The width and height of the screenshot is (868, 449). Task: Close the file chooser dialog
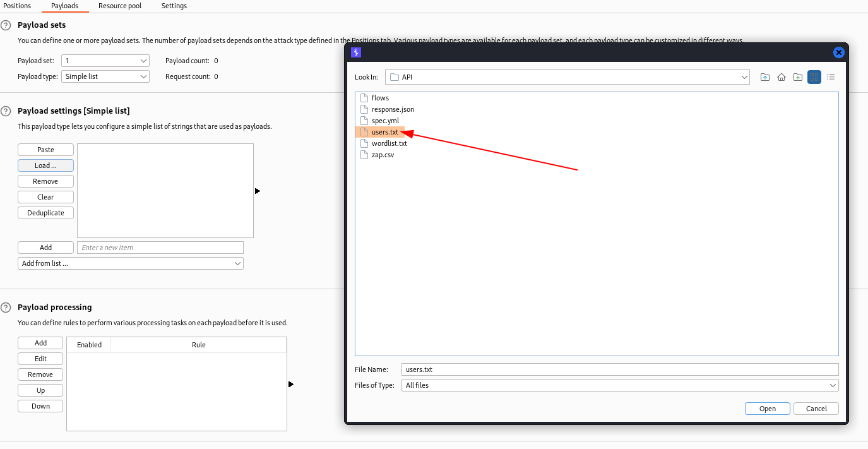839,52
